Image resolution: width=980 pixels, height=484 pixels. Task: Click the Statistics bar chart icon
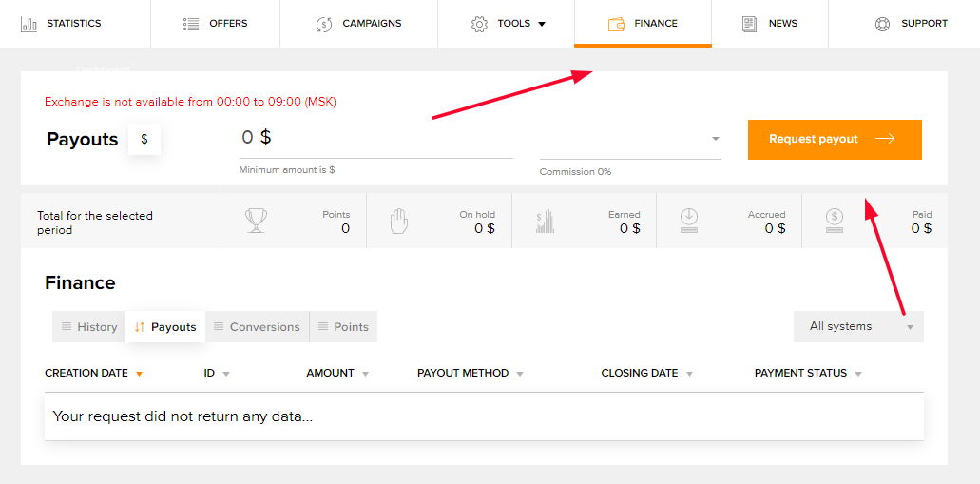pos(29,24)
